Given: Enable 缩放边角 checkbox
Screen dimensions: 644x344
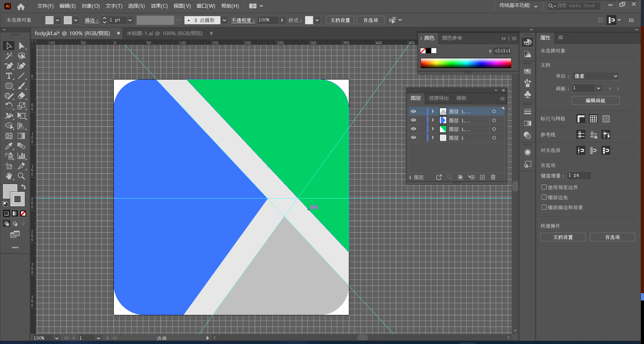Looking at the screenshot, I should pos(544,197).
